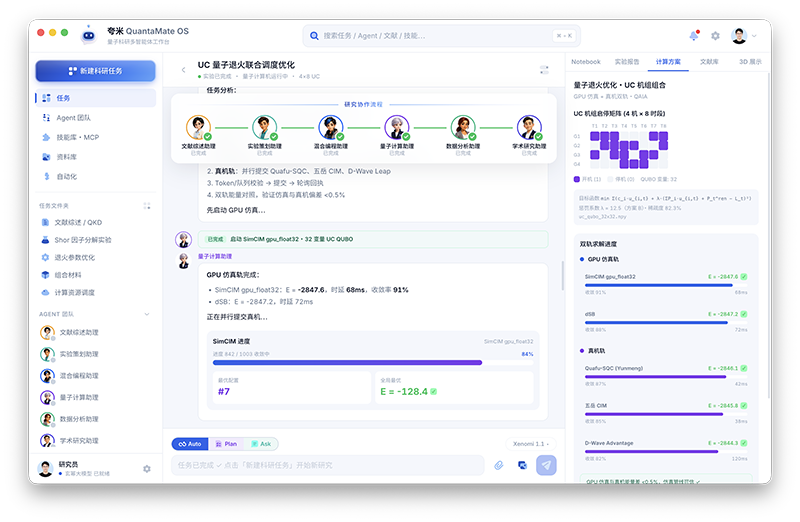Click the right panel vertical scrollbar
The width and height of the screenshot is (800, 522).
(x=769, y=235)
